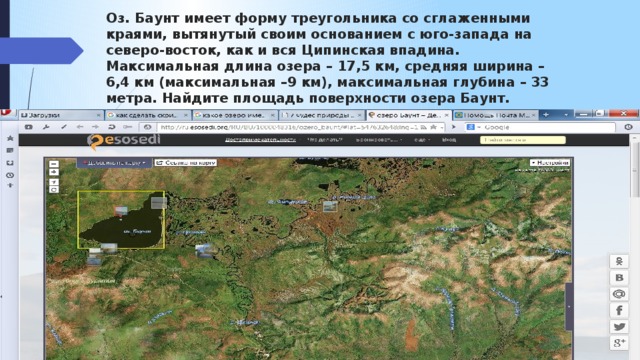
Task: Open the 'Добавить на карту' dropdown
Action: tap(114, 162)
